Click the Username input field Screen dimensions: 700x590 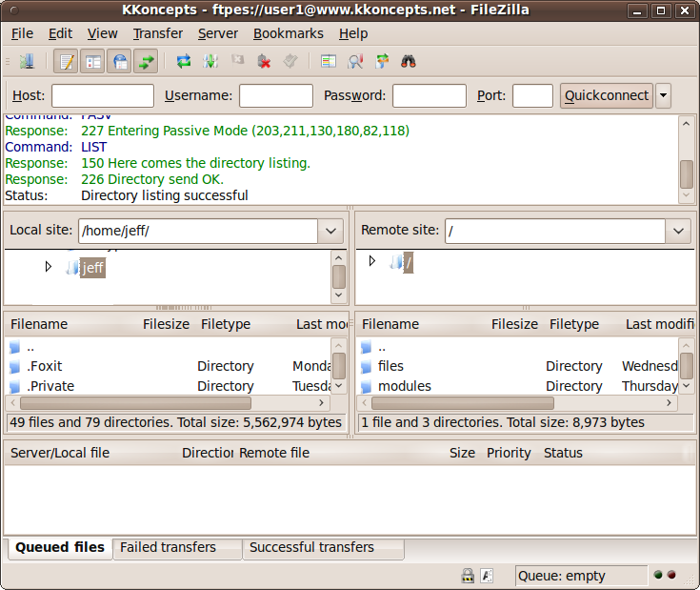(276, 95)
